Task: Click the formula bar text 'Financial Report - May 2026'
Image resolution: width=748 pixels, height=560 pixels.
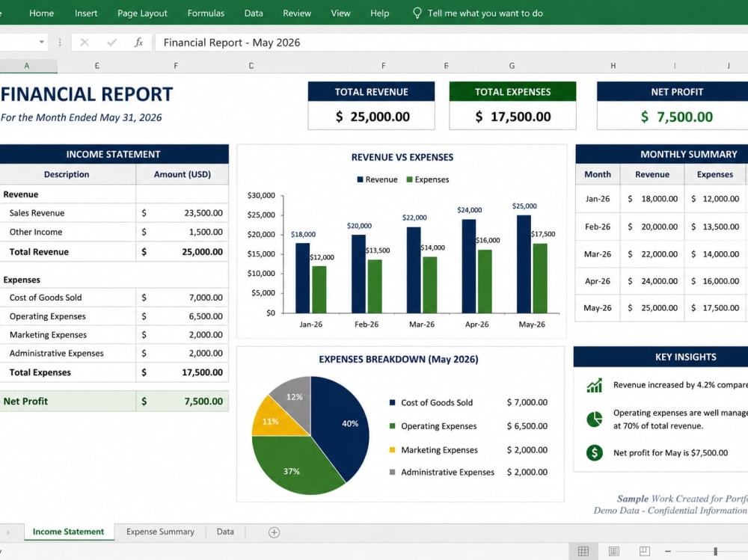Action: coord(232,43)
